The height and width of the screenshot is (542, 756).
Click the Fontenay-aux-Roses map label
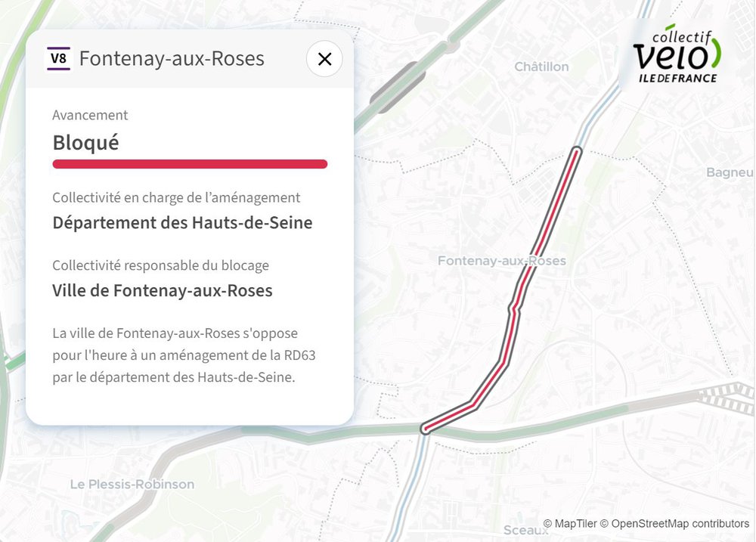501,260
